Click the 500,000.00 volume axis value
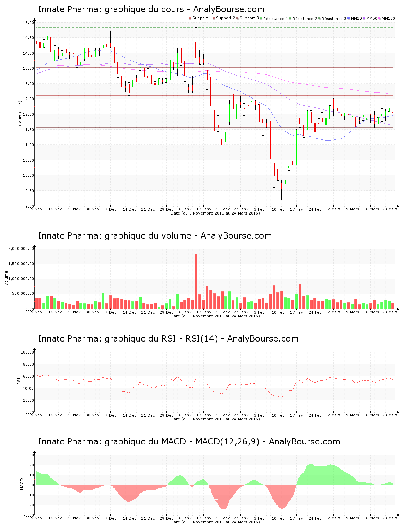The height and width of the screenshot is (532, 412). point(23,294)
